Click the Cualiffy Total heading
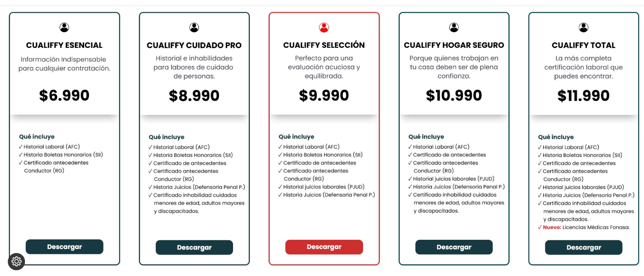 [x=584, y=45]
